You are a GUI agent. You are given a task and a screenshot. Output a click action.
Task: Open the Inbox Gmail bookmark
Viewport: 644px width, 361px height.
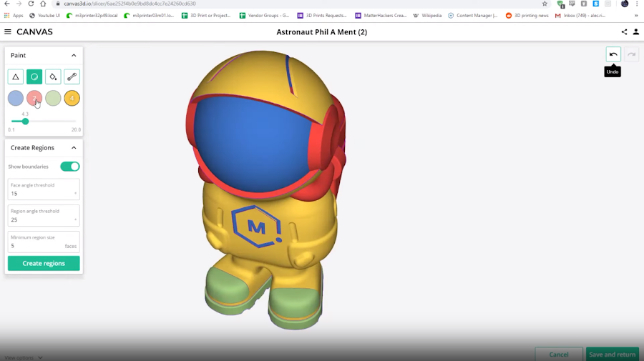click(580, 16)
